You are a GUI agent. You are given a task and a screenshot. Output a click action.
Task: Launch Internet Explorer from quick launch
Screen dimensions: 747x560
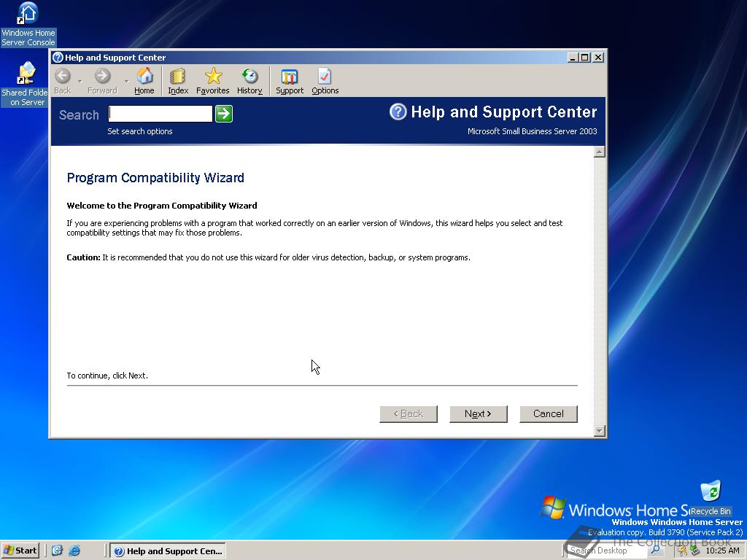[74, 551]
